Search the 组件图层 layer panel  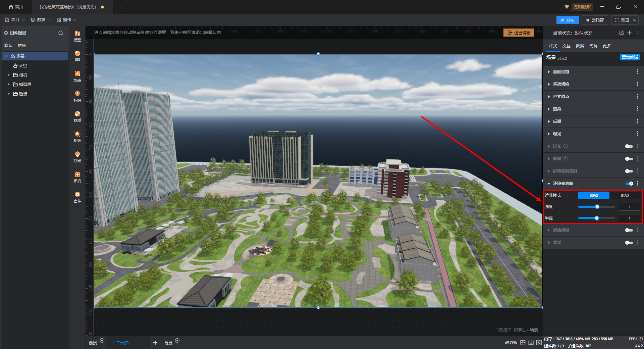pyautogui.click(x=61, y=33)
